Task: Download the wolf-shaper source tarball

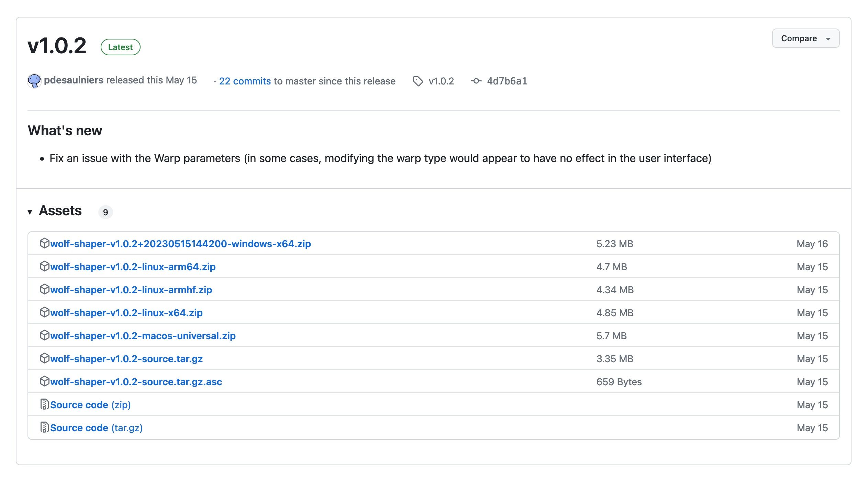Action: pos(126,359)
